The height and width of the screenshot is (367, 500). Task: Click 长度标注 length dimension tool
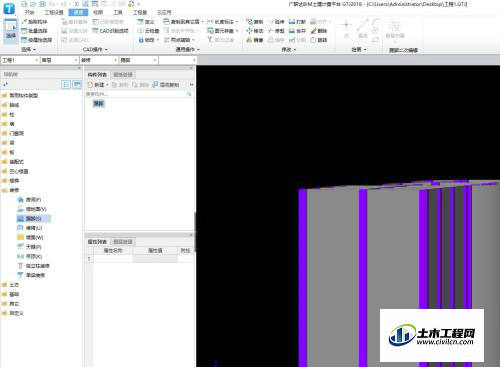pyautogui.click(x=222, y=22)
